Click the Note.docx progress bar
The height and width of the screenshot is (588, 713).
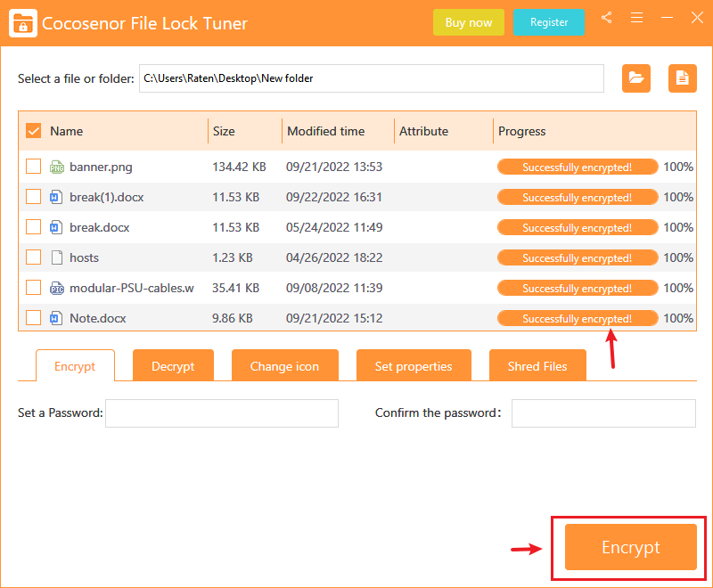(x=578, y=318)
